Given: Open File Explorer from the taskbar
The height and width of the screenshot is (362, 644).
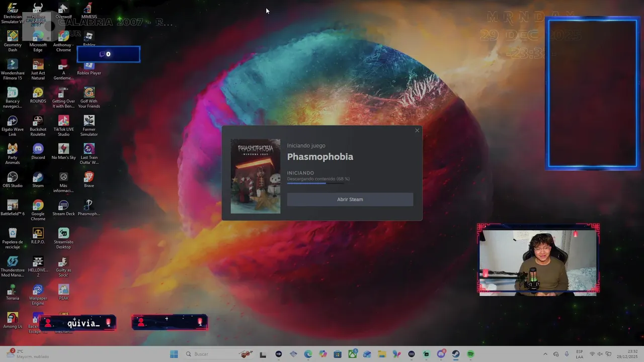Looking at the screenshot, I should (382, 354).
